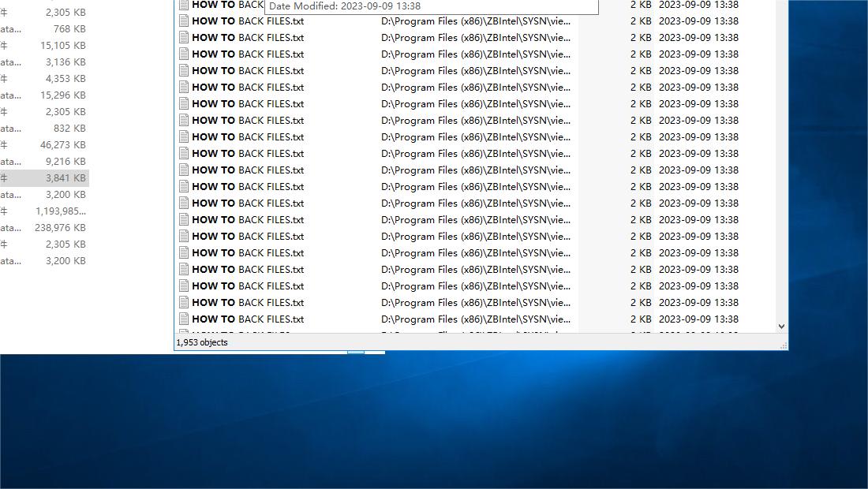Click the file icon of the topmost partially hidden row
This screenshot has width=868, height=489.
184,5
